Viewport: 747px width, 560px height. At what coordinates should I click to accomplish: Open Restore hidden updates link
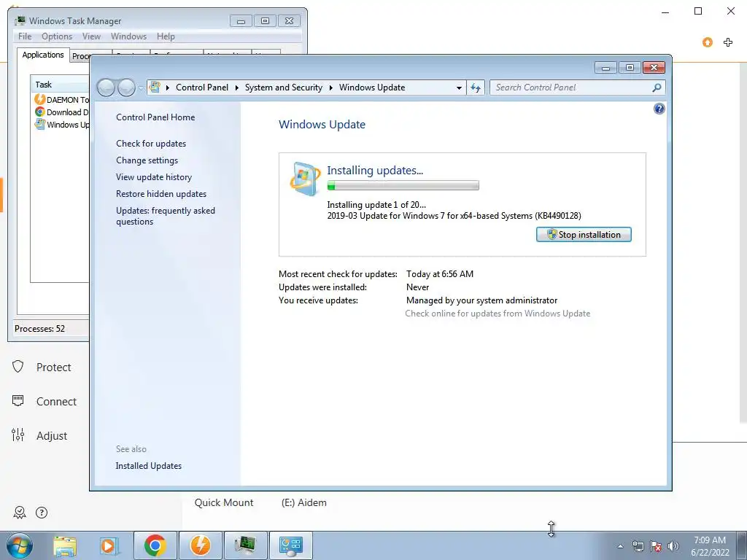coord(161,194)
